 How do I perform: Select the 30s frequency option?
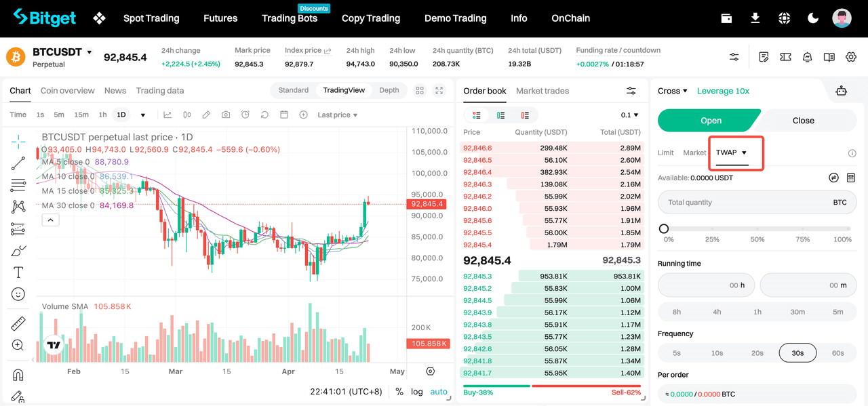tap(797, 352)
